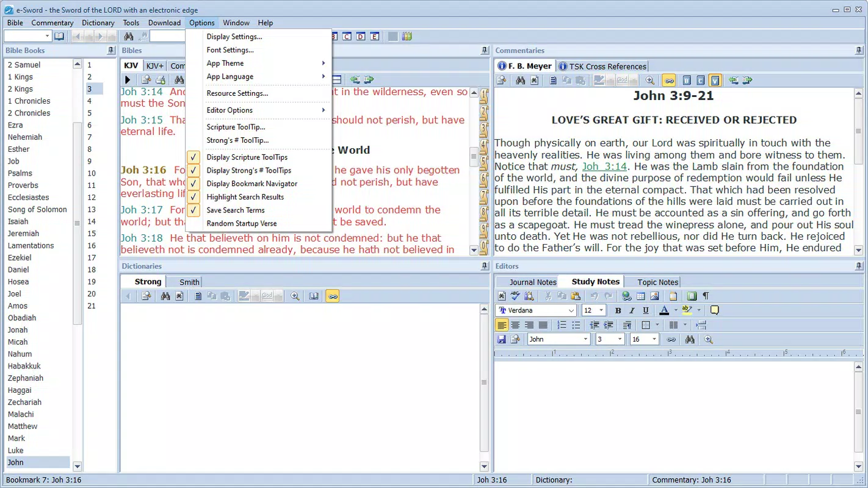868x488 pixels.
Task: Click the numbered list icon
Action: [x=562, y=325]
